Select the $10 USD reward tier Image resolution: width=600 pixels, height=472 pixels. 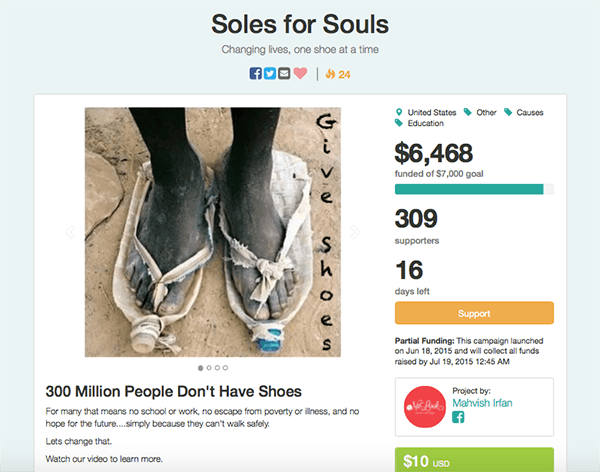pyautogui.click(x=474, y=461)
